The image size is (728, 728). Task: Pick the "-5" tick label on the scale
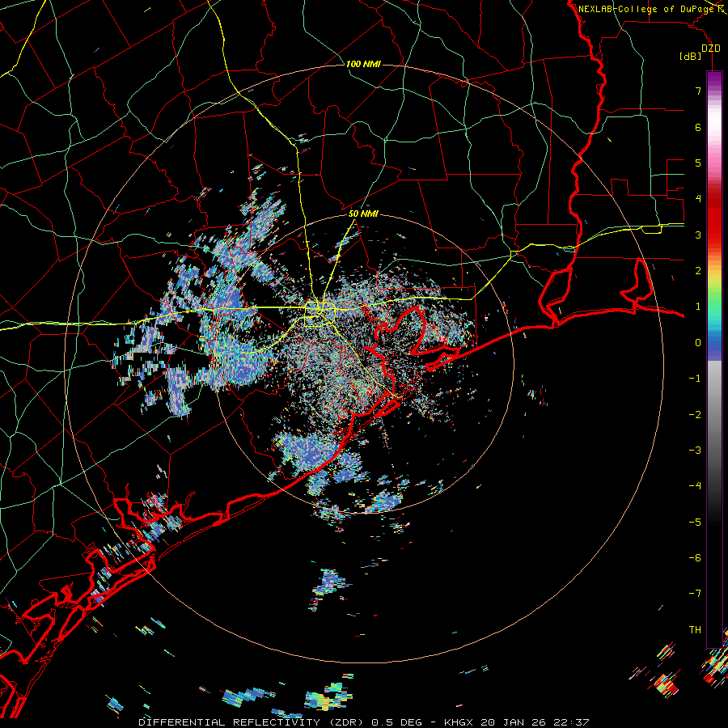[x=695, y=523]
